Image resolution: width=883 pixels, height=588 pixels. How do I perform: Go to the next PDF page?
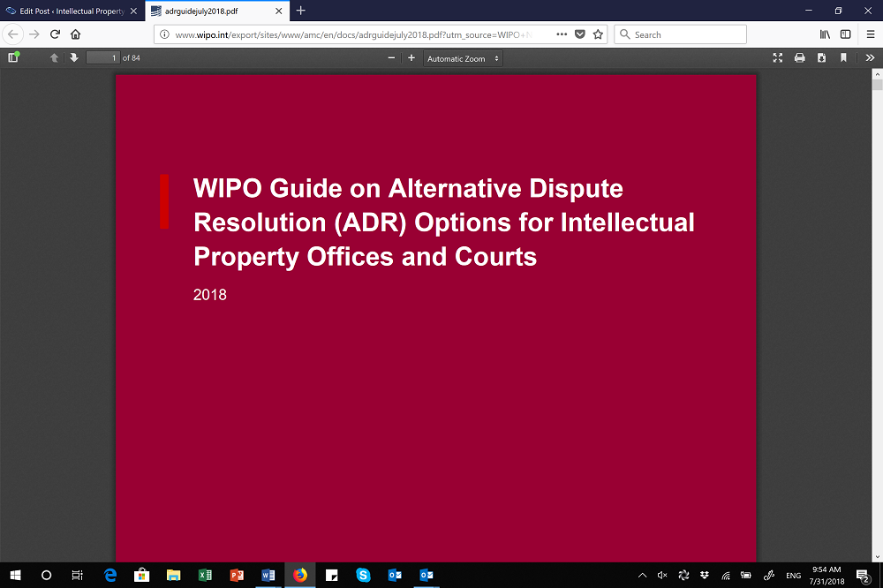pos(74,57)
